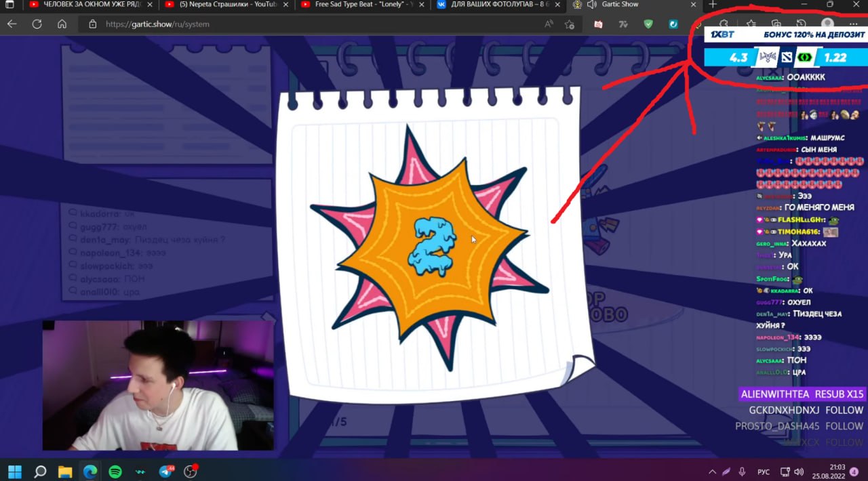Switch input language via РУС indicator
The height and width of the screenshot is (481, 868).
coord(763,472)
